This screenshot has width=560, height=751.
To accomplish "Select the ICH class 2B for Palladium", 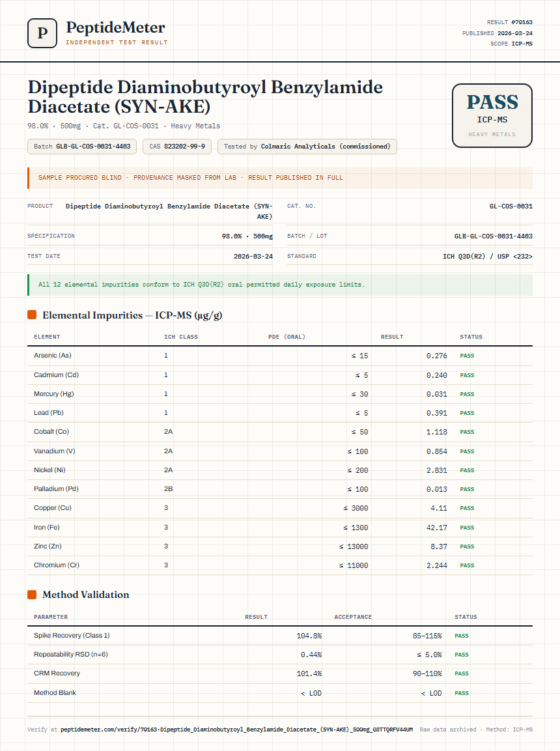I will pyautogui.click(x=169, y=489).
